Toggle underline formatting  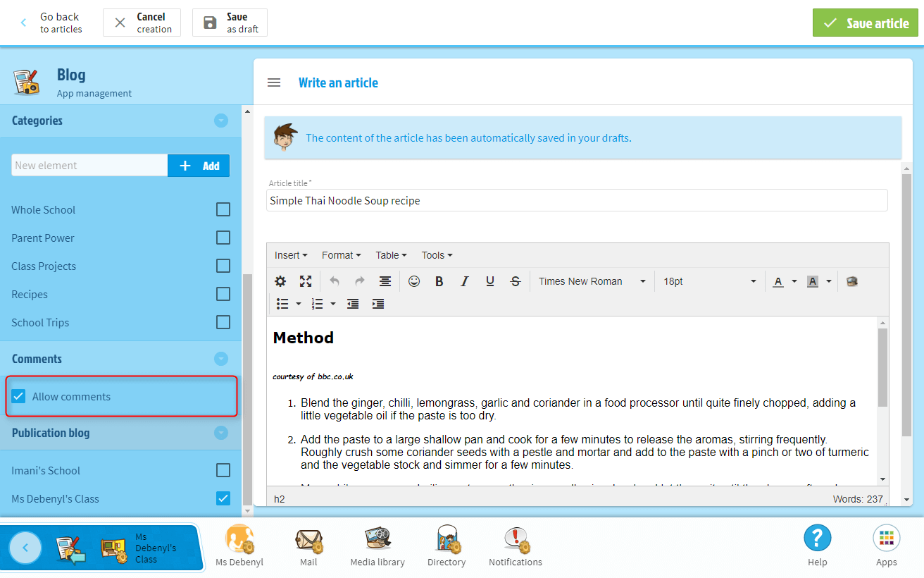tap(490, 281)
